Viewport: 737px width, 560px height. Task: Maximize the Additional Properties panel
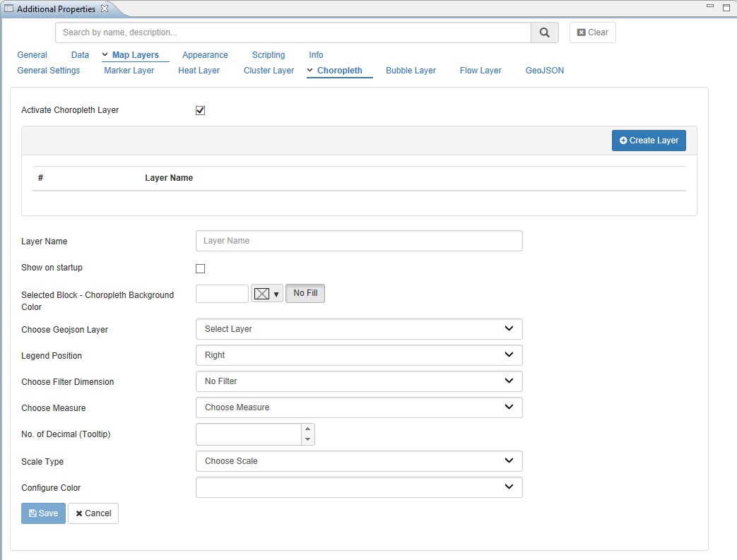[x=726, y=7]
